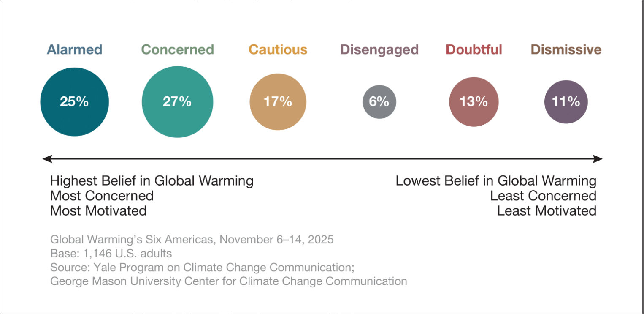The height and width of the screenshot is (314, 644).
Task: Click the Dismissive 11% circle
Action: [x=566, y=102]
